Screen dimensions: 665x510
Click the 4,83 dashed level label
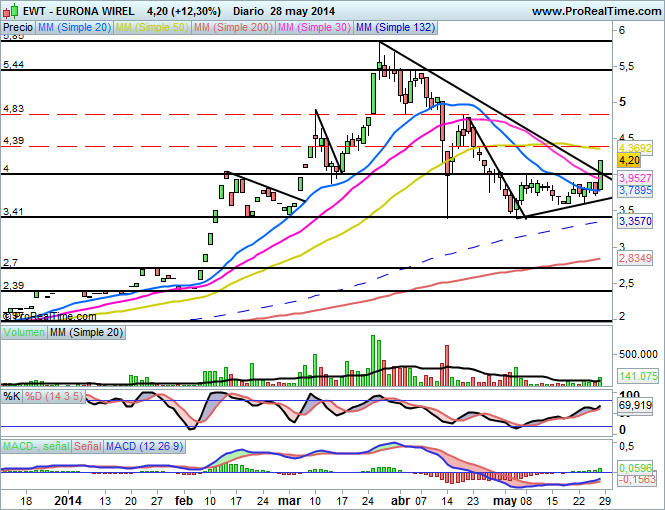tap(13, 109)
